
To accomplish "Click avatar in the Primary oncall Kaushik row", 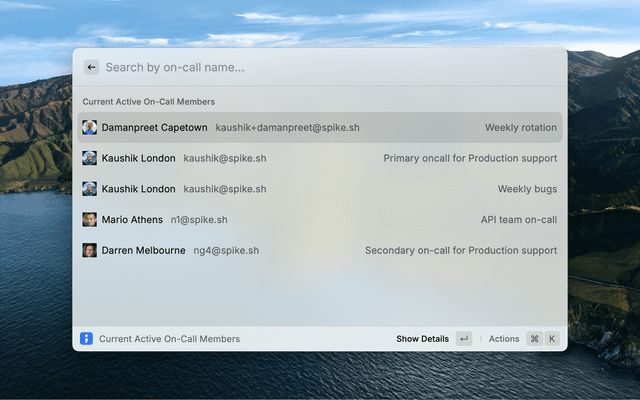I will click(x=90, y=158).
